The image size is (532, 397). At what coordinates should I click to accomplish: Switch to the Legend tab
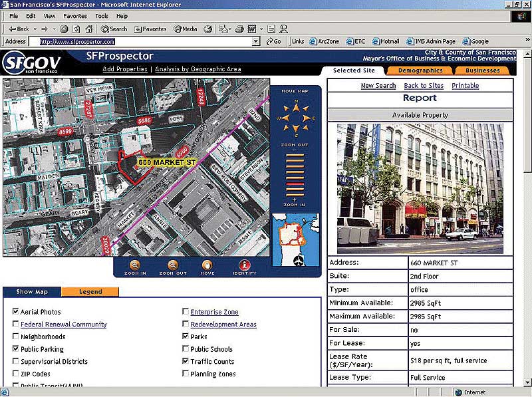point(90,292)
